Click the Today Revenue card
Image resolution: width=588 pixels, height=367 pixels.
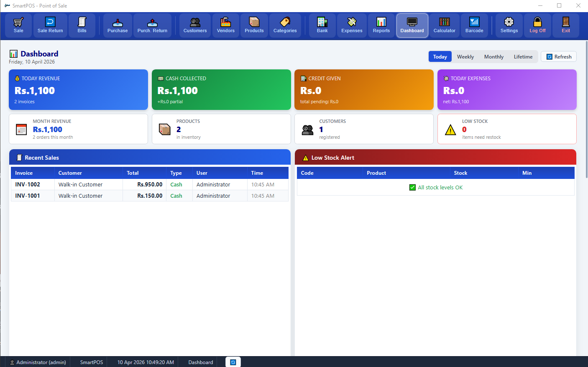click(x=78, y=89)
